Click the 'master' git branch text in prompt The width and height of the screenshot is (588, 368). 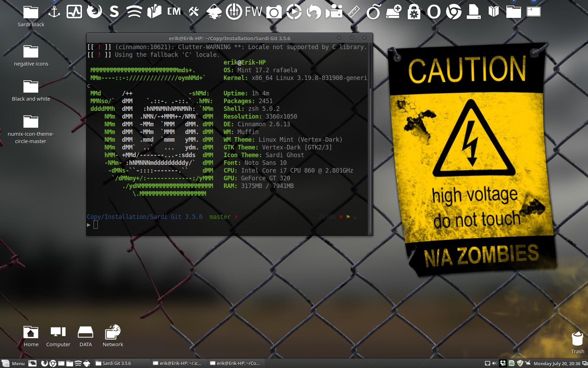pos(220,217)
